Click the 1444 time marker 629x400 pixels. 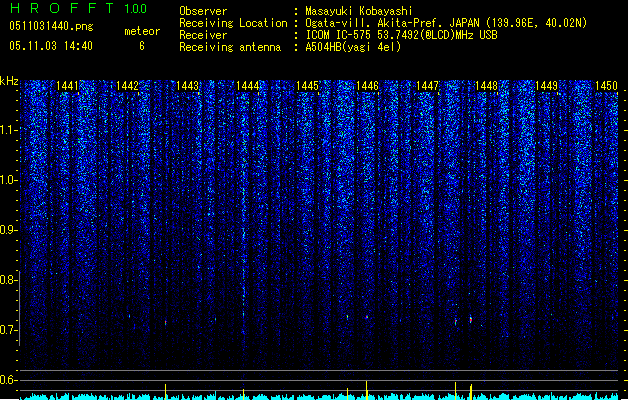point(248,85)
